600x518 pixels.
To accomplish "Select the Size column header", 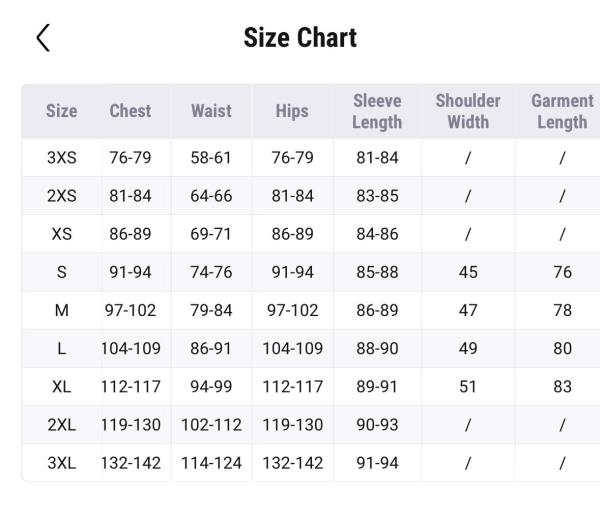I will [61, 111].
